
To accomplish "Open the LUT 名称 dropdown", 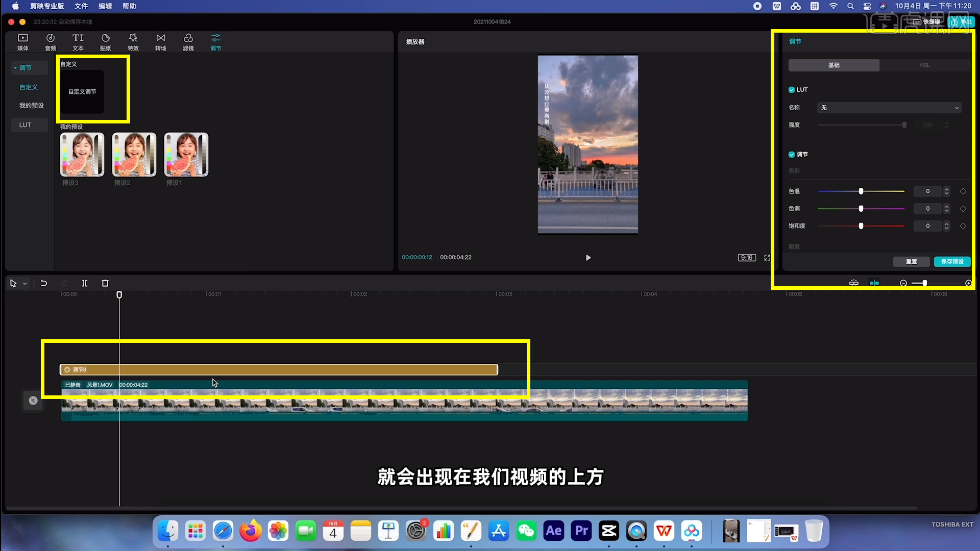I will [890, 108].
